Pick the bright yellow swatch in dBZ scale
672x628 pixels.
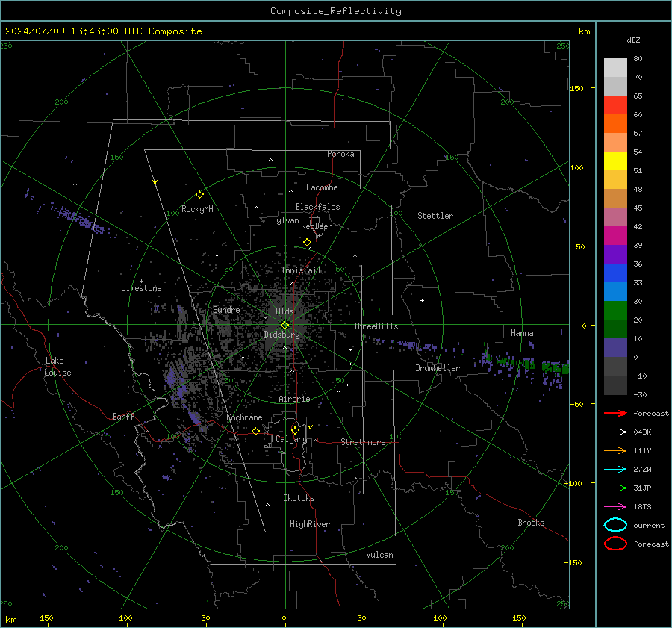point(615,161)
